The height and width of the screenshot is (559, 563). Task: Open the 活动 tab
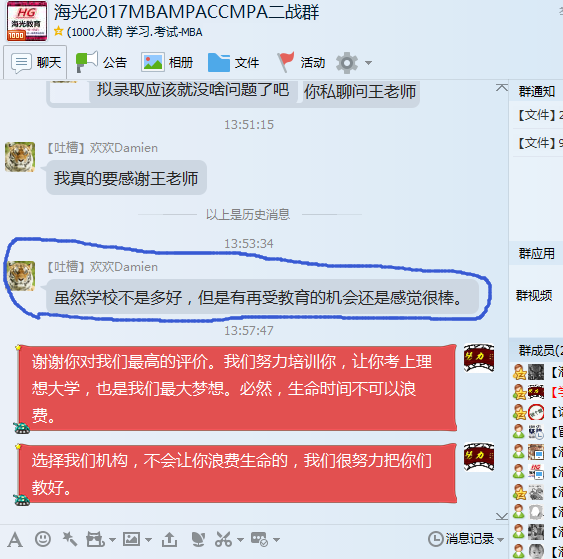pos(301,62)
